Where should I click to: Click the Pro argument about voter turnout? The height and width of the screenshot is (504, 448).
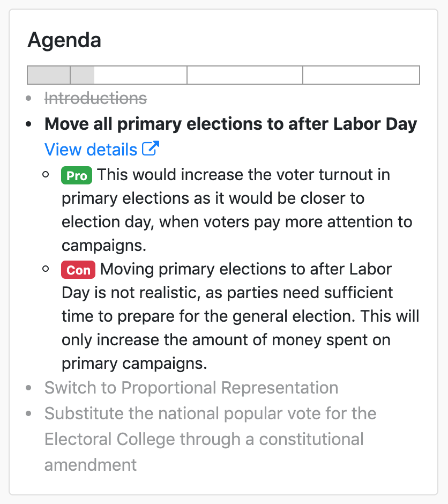click(x=236, y=210)
